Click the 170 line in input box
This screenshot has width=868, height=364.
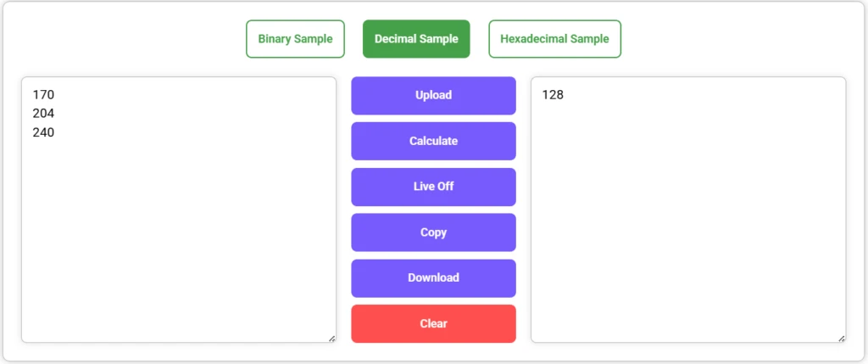44,95
